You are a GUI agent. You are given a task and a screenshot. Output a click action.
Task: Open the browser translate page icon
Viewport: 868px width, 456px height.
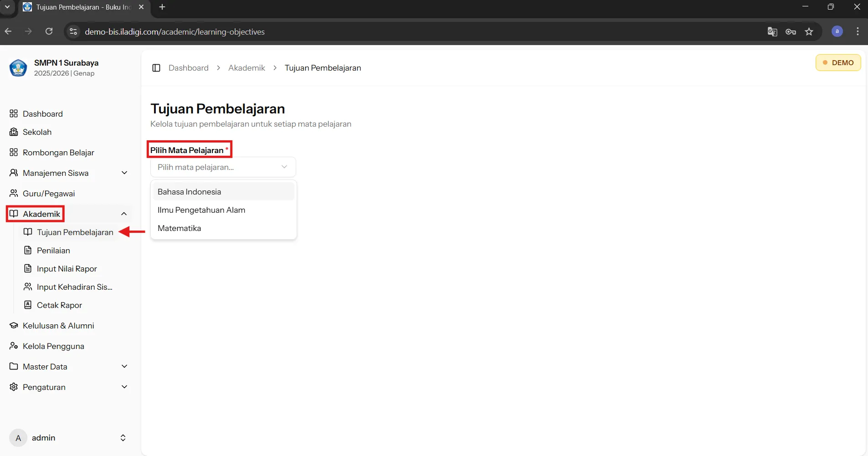[x=772, y=31]
